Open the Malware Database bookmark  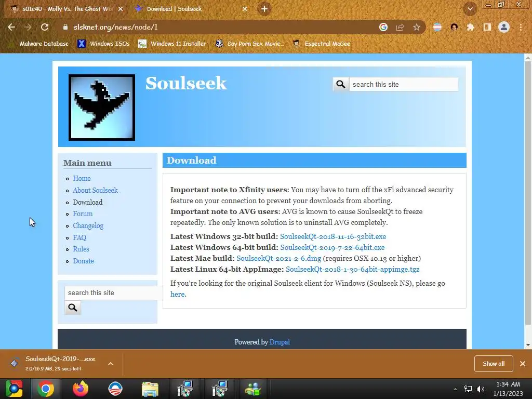[40, 44]
